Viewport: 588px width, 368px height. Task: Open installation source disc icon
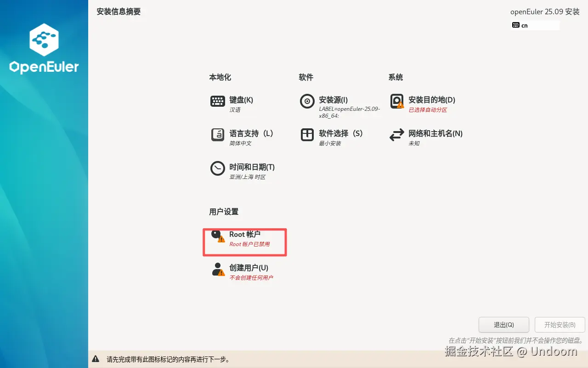(x=307, y=101)
